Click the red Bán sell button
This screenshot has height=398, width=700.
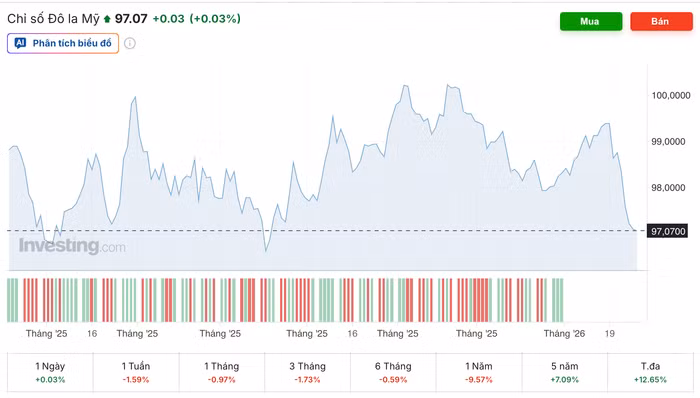[x=661, y=21]
